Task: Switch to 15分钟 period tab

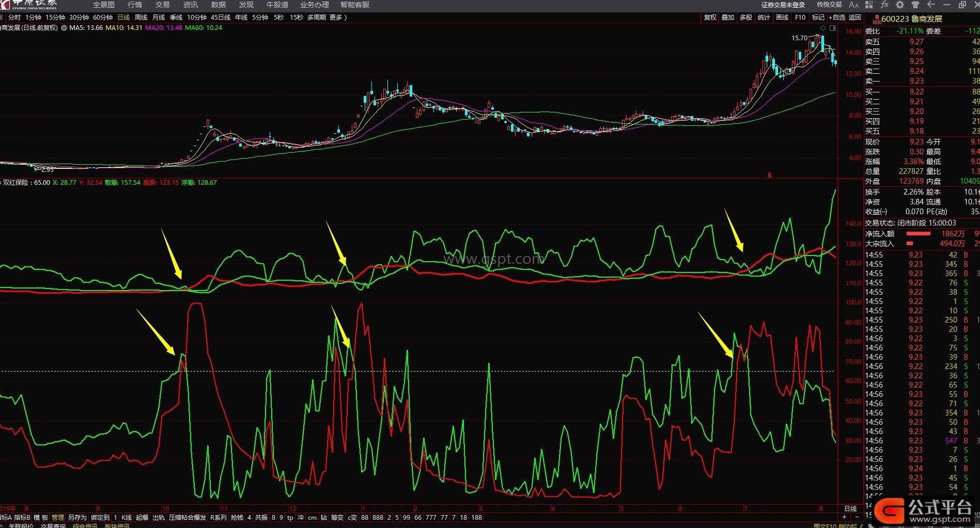Action: pos(55,18)
